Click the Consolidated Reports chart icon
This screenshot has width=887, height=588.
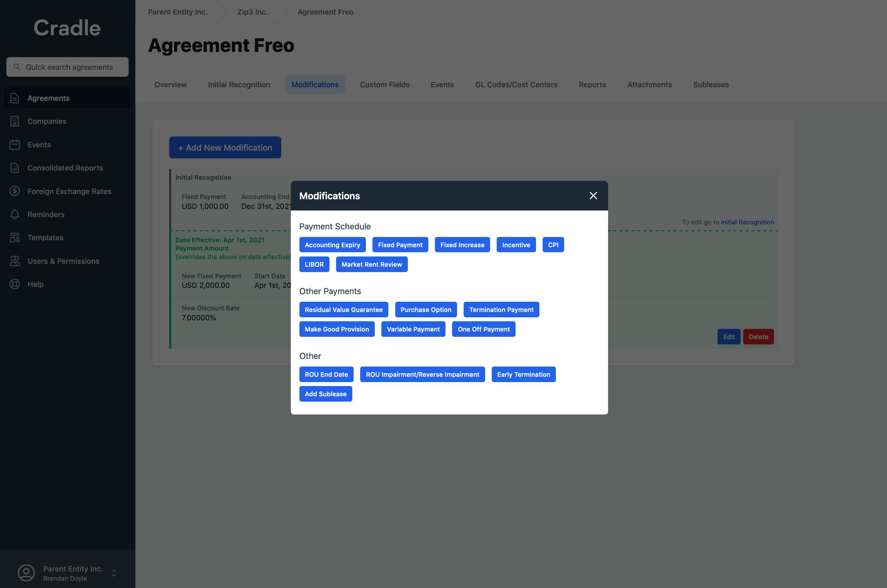click(x=15, y=168)
